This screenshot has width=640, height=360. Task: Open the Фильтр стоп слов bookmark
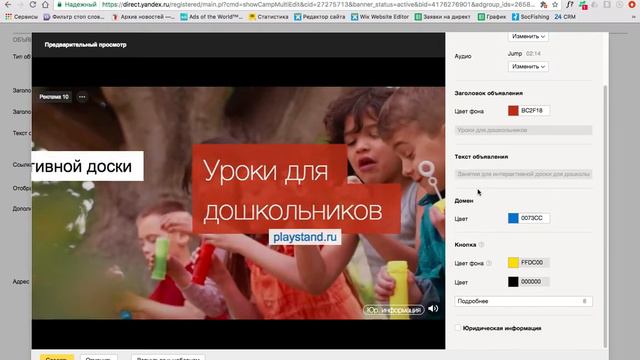[x=74, y=17]
